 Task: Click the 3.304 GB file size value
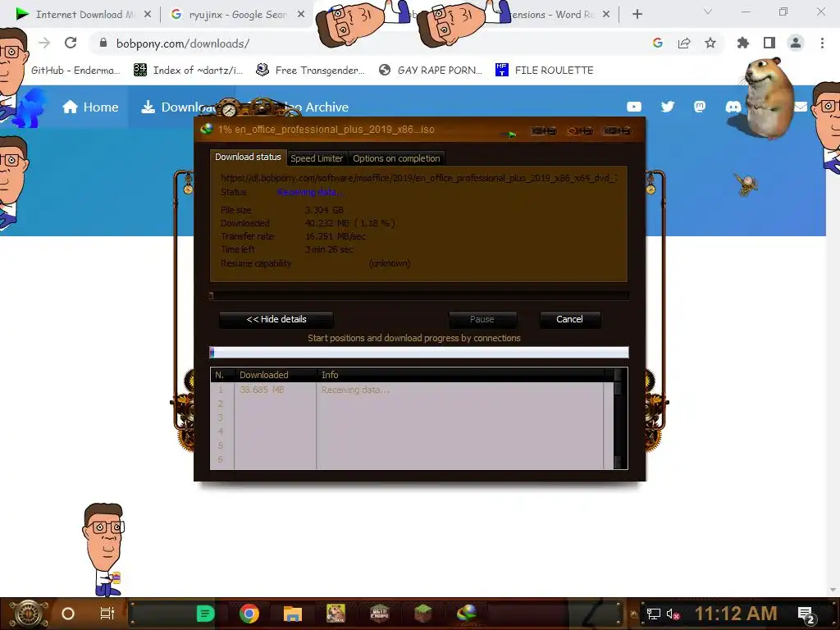324,210
